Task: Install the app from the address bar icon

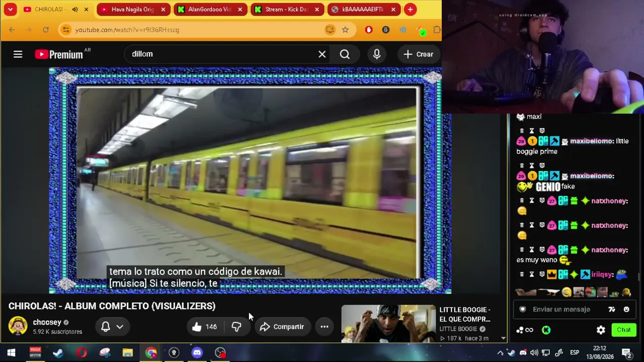Action: pos(330,30)
